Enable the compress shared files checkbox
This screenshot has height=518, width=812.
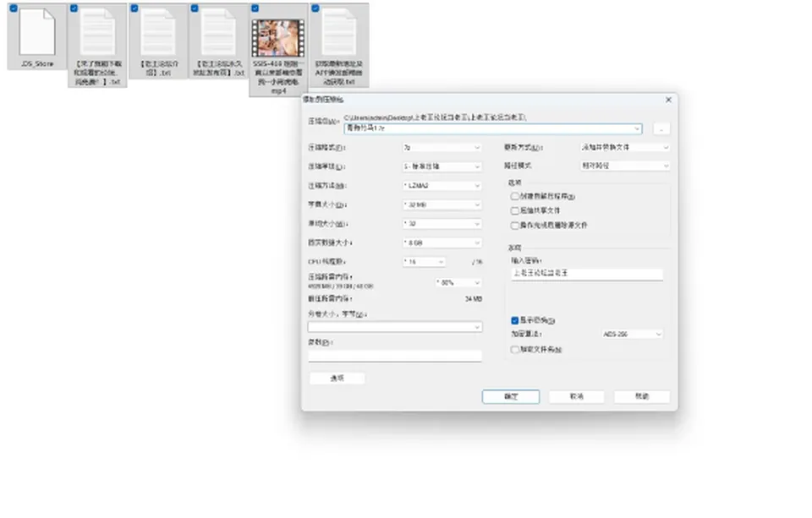coord(515,210)
